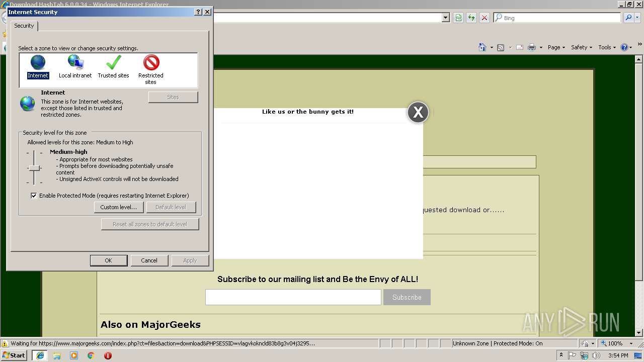Select the Trusted sites zone
The width and height of the screenshot is (644, 362).
tap(114, 67)
